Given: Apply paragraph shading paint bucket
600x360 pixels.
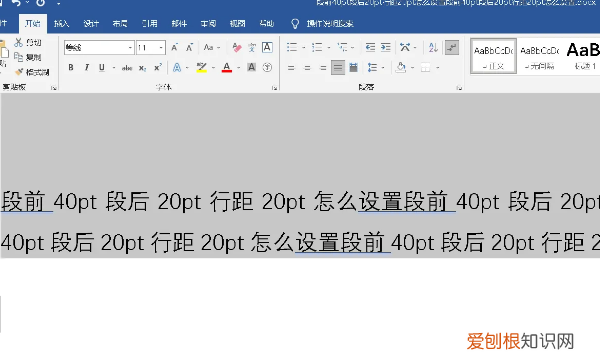Looking at the screenshot, I should click(401, 68).
